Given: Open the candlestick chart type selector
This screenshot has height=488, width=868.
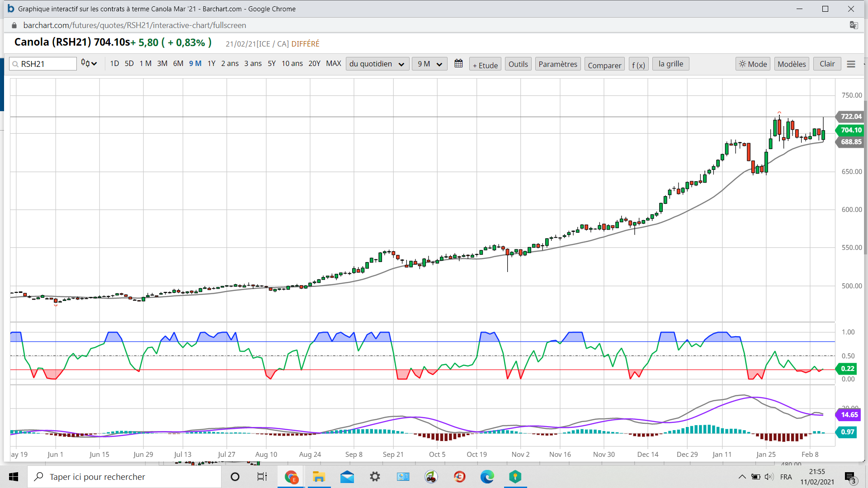Looking at the screenshot, I should (x=89, y=63).
